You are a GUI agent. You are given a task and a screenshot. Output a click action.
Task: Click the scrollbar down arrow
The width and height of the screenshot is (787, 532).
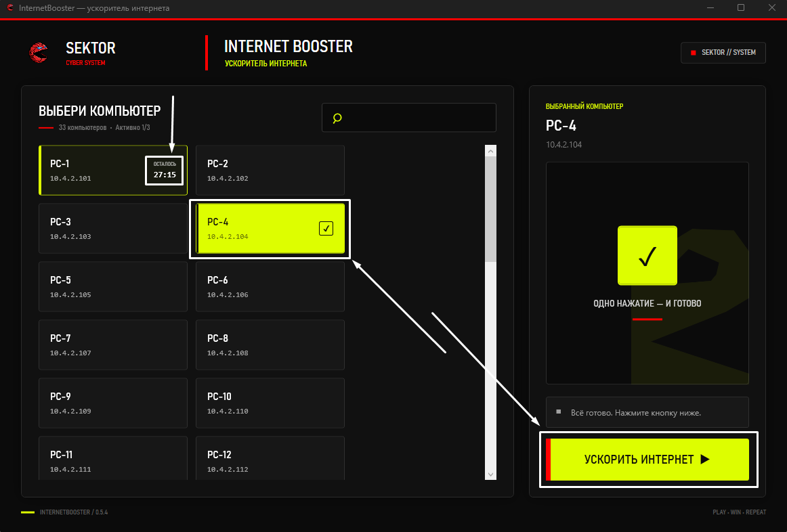(x=490, y=474)
